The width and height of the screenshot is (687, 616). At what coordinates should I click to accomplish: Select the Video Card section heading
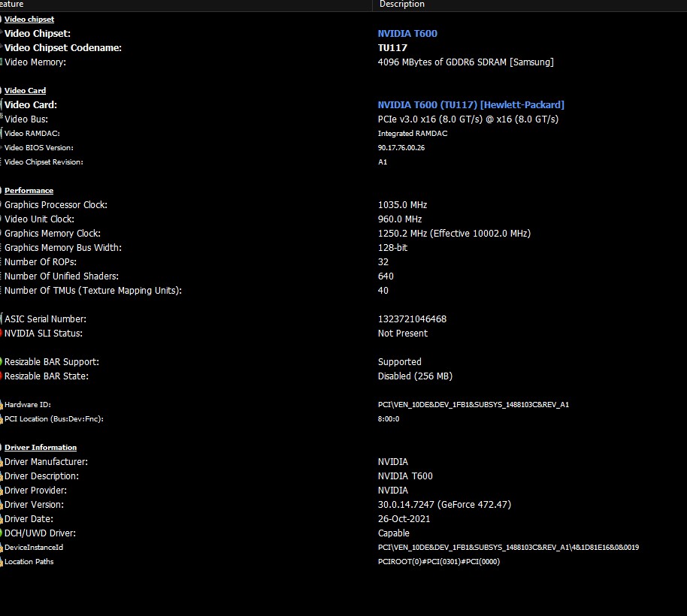[25, 91]
